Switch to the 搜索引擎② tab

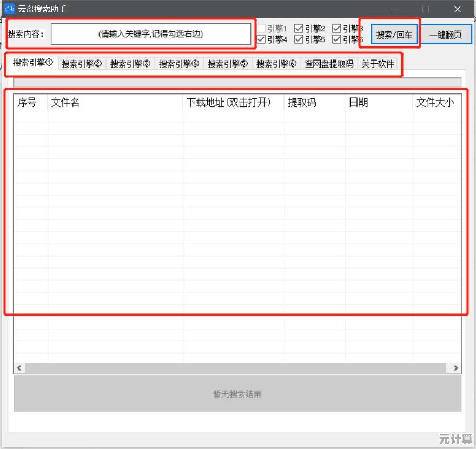tap(81, 63)
